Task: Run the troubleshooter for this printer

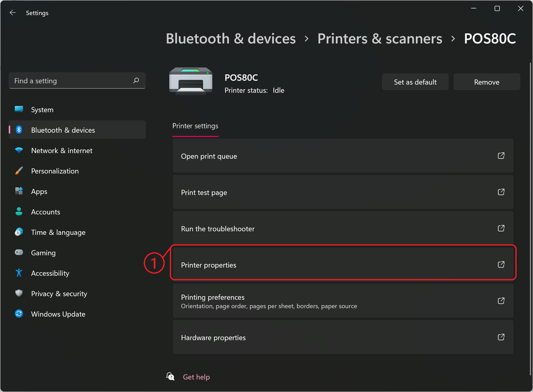Action: [x=343, y=228]
